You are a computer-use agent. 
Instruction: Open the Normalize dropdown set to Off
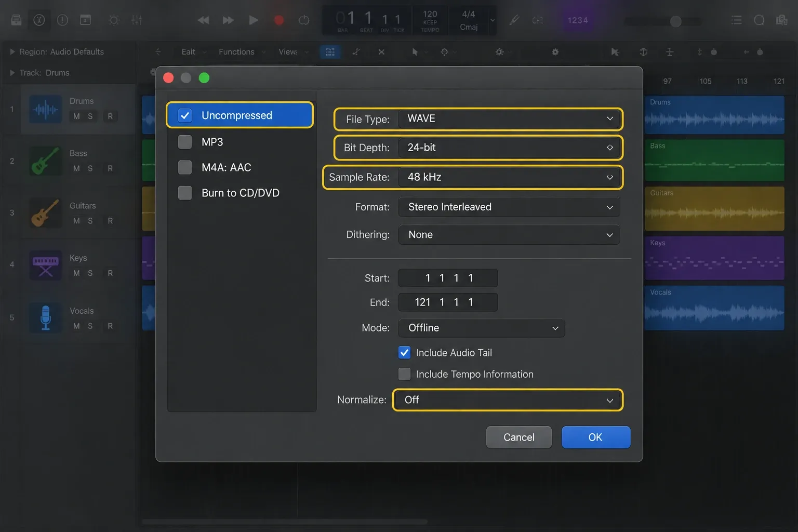508,400
